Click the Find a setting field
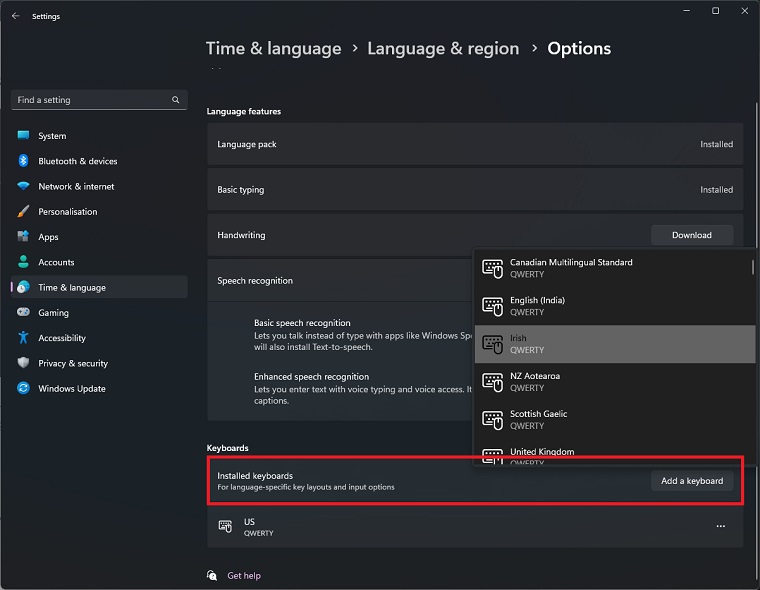The width and height of the screenshot is (760, 590). [99, 99]
